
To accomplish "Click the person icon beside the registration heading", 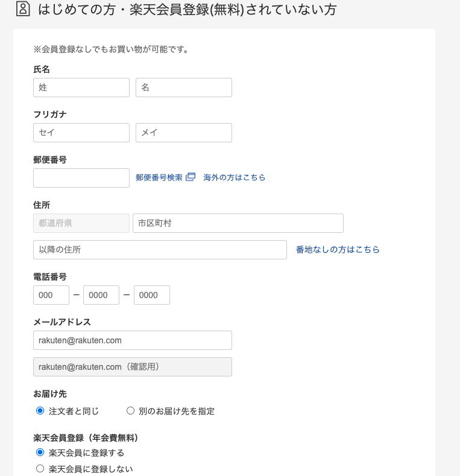I will coord(22,9).
